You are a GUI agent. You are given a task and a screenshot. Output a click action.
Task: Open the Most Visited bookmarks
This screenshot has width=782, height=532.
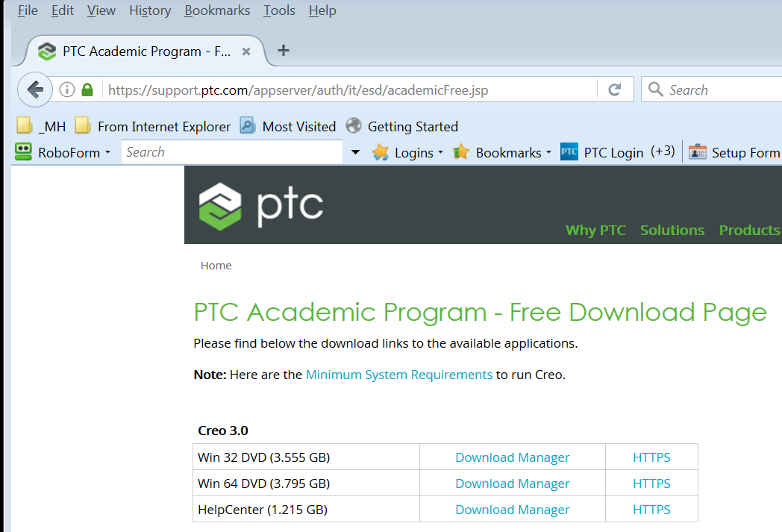288,126
